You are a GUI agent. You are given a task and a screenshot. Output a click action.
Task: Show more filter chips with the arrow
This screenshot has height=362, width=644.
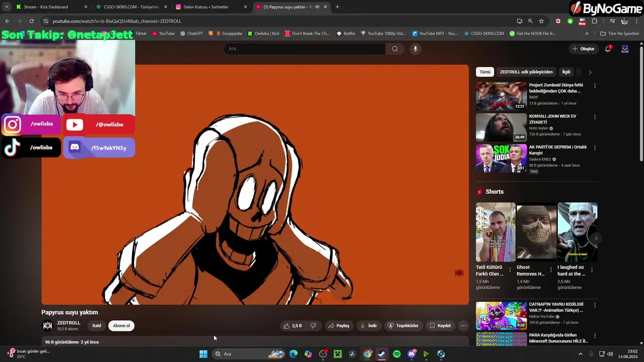(x=590, y=72)
